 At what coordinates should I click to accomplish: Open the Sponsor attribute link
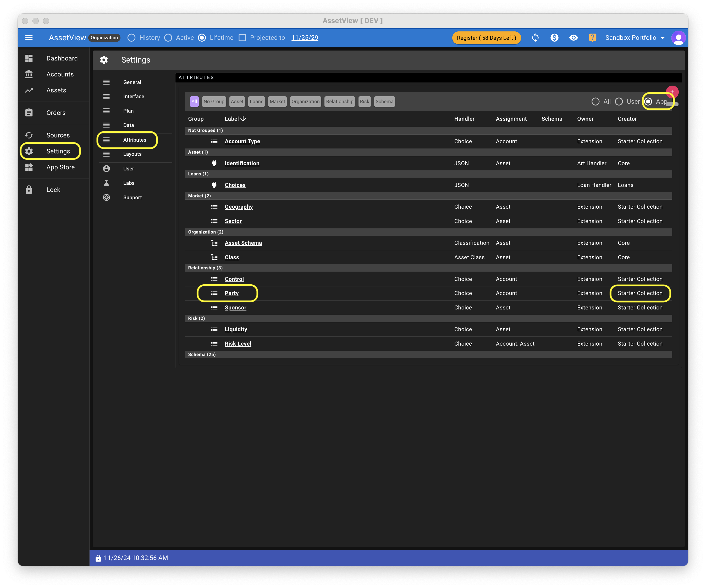point(235,308)
